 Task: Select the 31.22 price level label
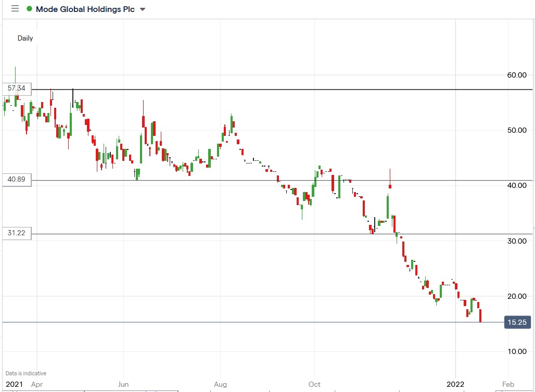click(16, 233)
